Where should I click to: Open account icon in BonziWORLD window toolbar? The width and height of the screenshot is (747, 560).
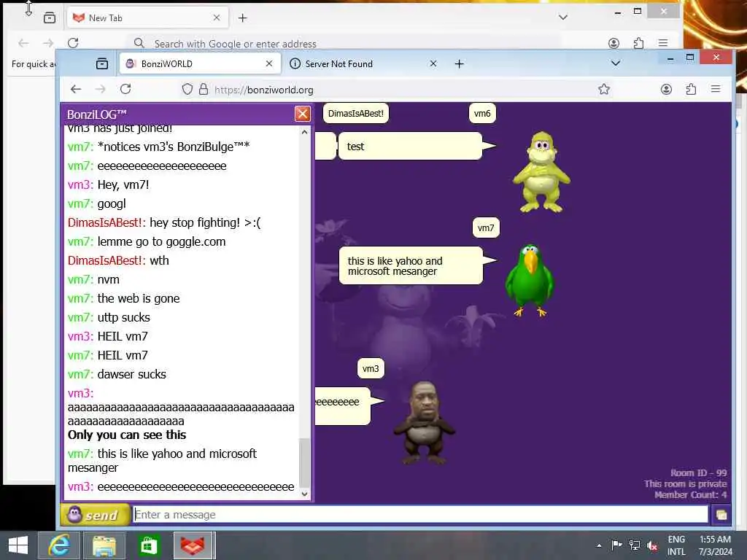[x=666, y=89]
